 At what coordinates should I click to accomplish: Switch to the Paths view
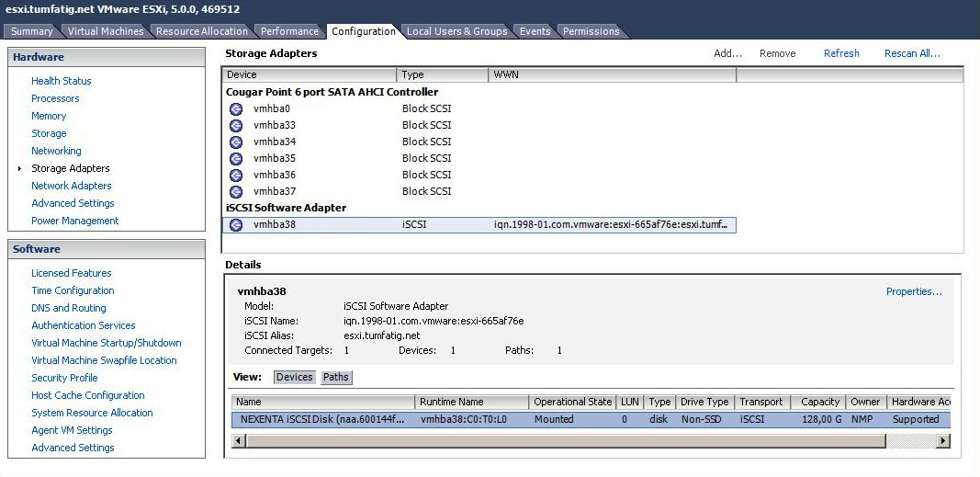pos(335,377)
